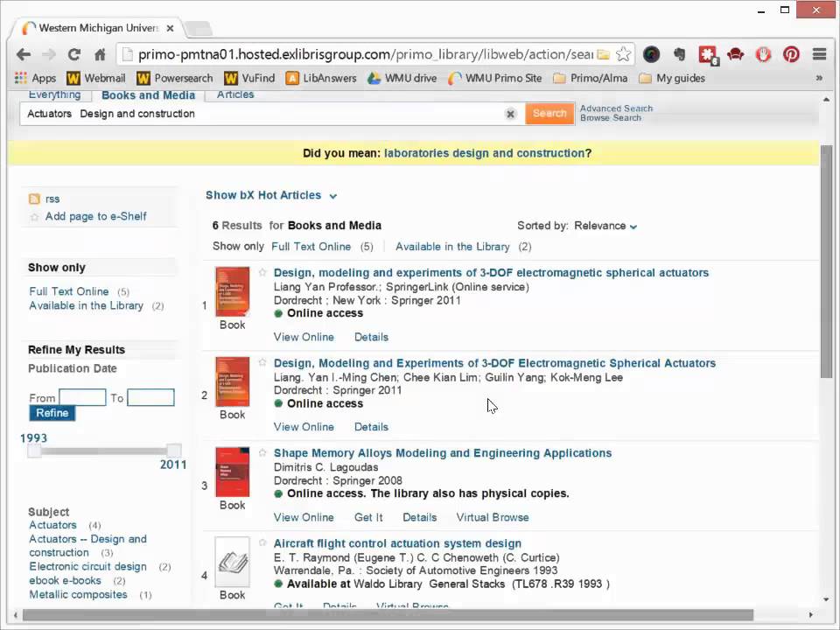Open the WMU Primo Site bookmark
The width and height of the screenshot is (840, 630).
(x=495, y=78)
